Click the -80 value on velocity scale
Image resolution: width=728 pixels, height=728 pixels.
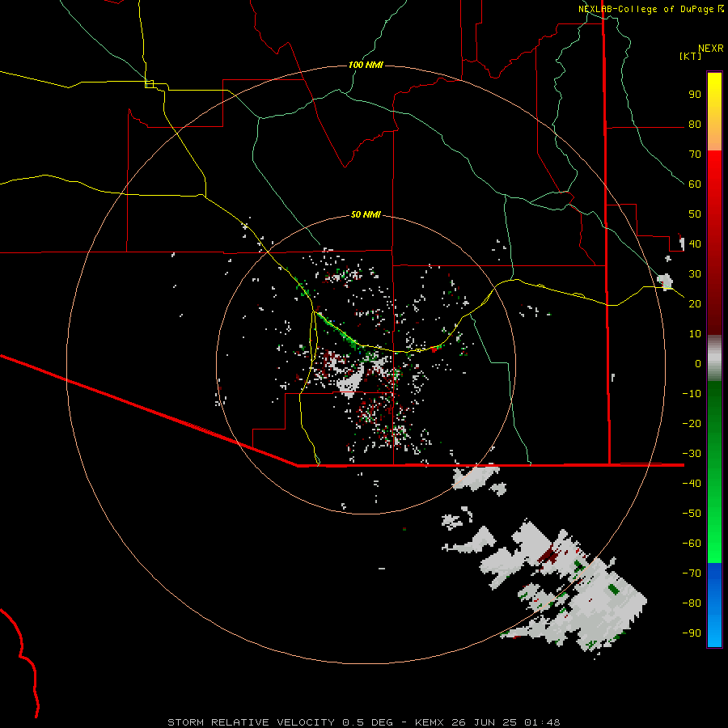[692, 603]
